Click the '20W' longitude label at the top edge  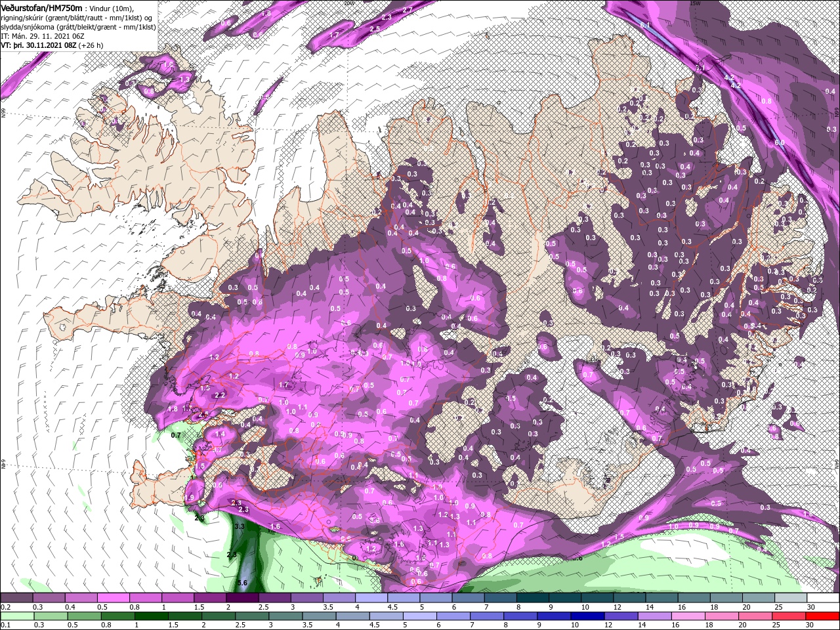coord(348,3)
